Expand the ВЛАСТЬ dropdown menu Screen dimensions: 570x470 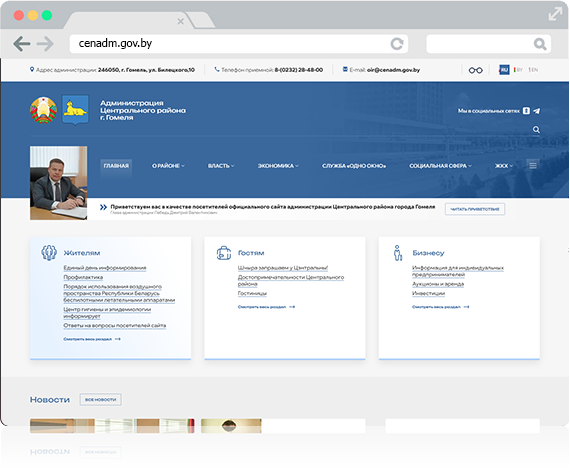[221, 166]
